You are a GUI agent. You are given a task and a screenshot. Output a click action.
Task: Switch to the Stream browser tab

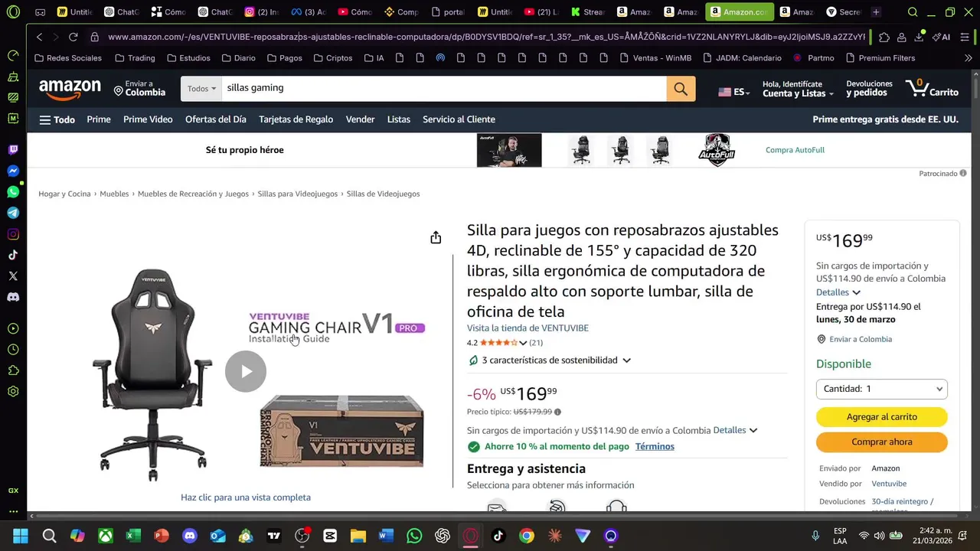pyautogui.click(x=586, y=12)
